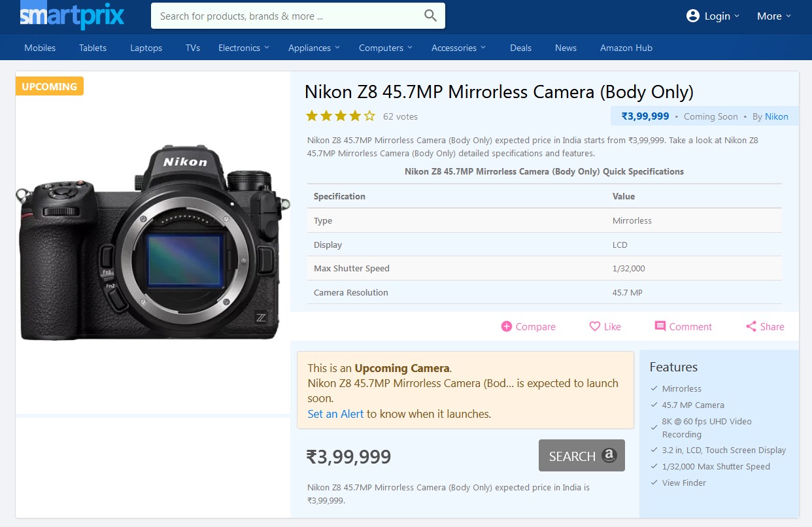Viewport: 812px width, 527px height.
Task: Open the Accessories category dropdown
Action: (458, 48)
